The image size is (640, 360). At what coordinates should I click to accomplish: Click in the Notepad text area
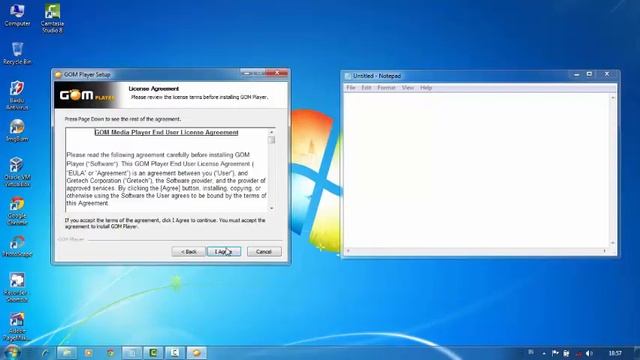tap(477, 170)
